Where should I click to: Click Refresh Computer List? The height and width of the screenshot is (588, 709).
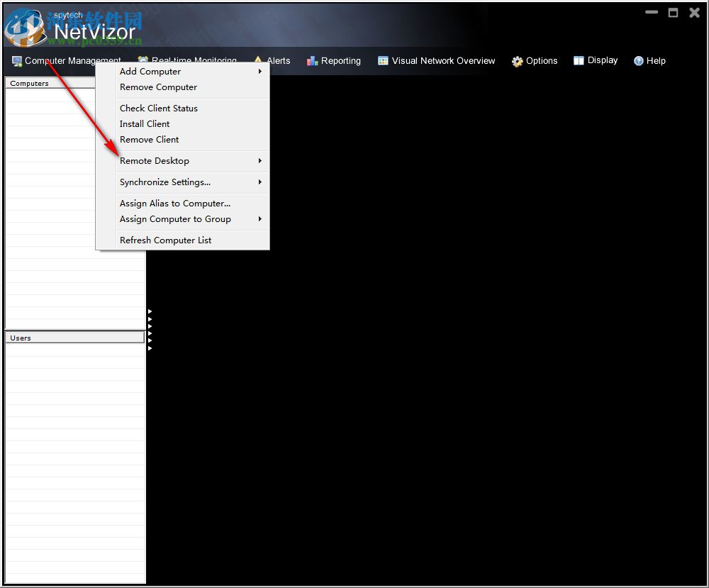[x=165, y=240]
